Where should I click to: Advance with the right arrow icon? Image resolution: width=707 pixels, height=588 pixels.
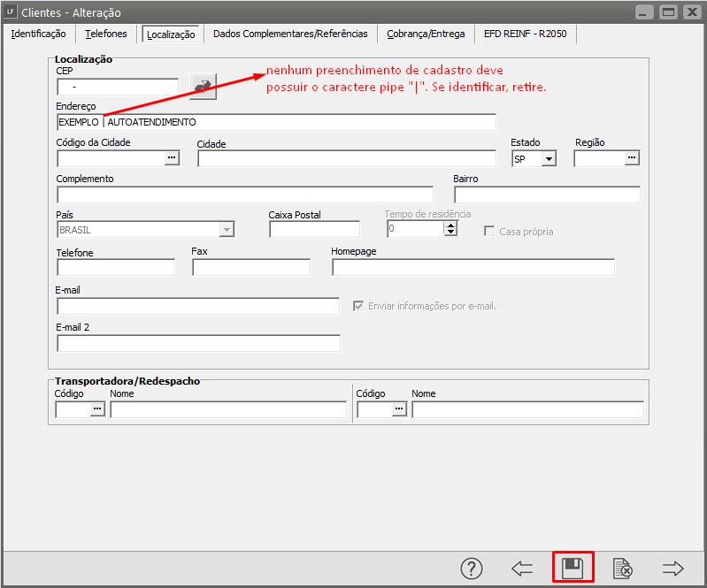673,569
